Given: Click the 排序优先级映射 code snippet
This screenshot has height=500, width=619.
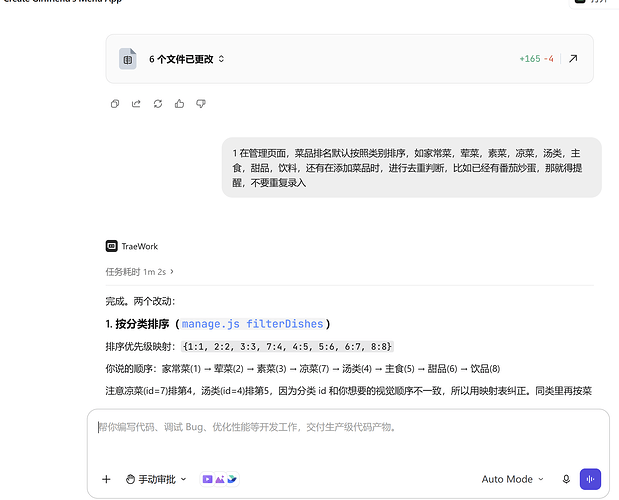Looking at the screenshot, I should tap(287, 346).
